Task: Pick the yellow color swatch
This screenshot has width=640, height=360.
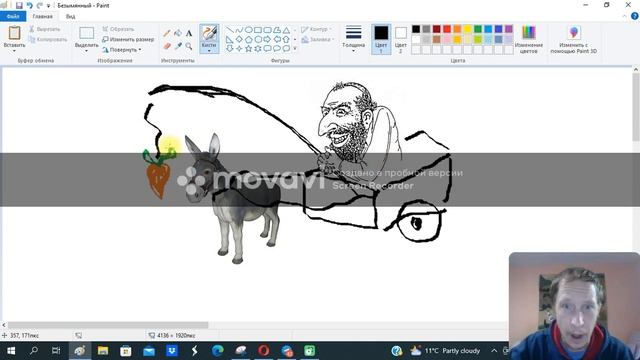Action: tap(467, 29)
